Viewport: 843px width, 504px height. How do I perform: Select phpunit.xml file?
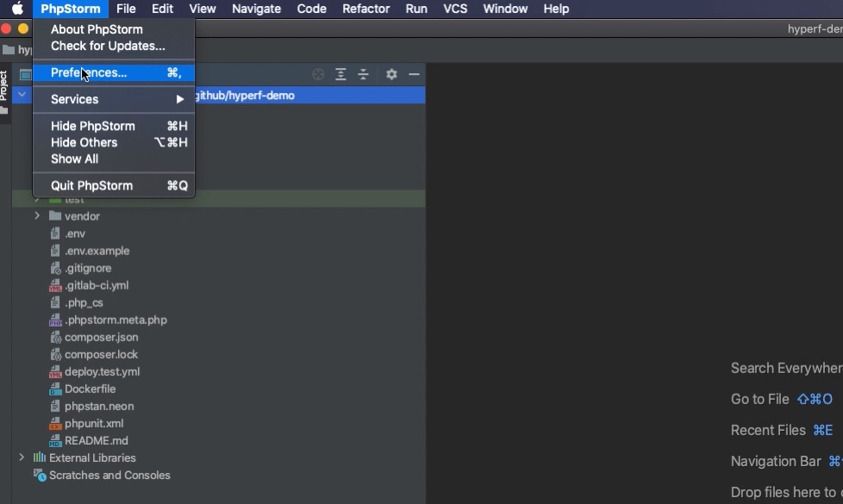(x=94, y=423)
